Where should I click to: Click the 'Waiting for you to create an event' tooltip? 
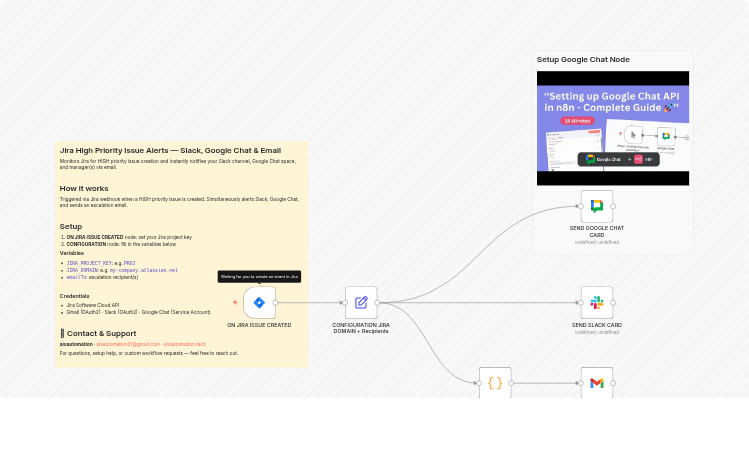[259, 277]
